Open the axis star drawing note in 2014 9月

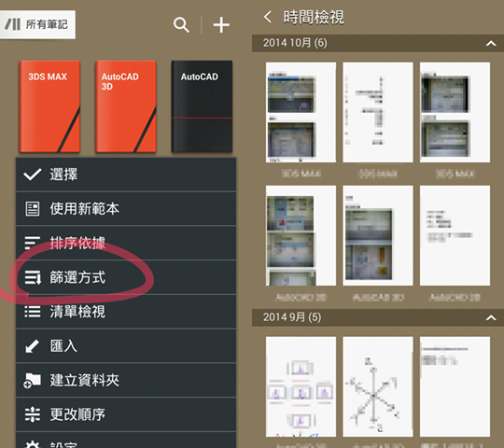pos(378,387)
